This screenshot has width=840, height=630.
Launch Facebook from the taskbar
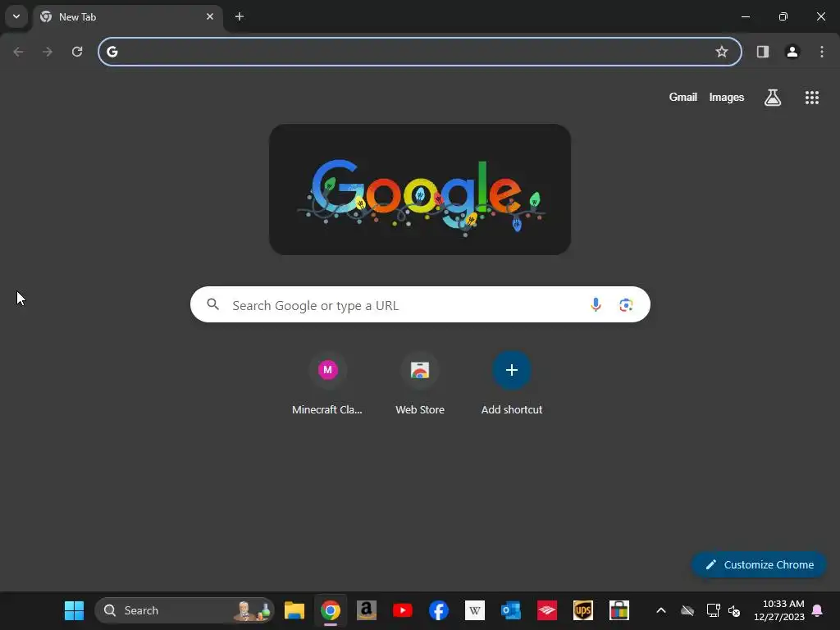tap(439, 610)
